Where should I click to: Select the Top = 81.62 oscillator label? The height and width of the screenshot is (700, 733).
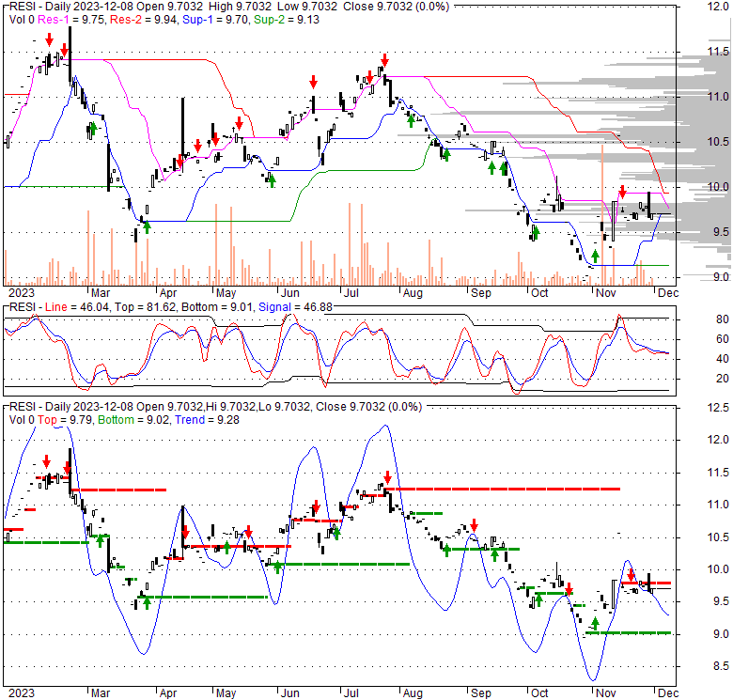(x=146, y=307)
